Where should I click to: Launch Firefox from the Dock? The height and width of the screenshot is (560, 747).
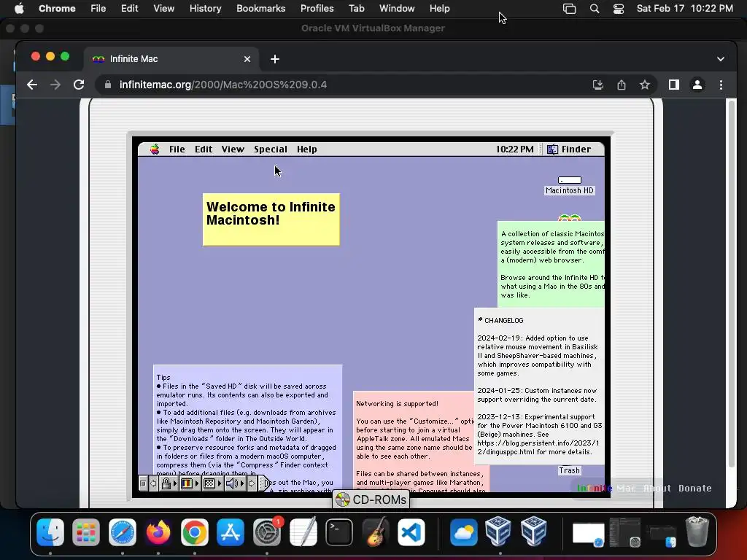[x=158, y=532]
